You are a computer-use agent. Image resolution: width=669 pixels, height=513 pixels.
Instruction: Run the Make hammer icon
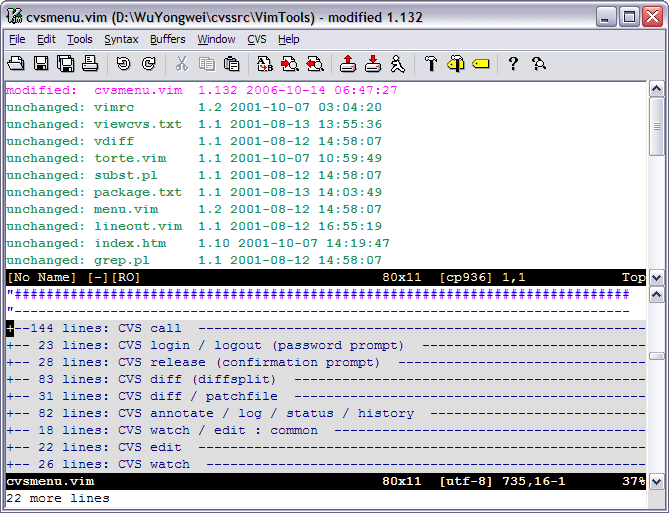point(431,64)
